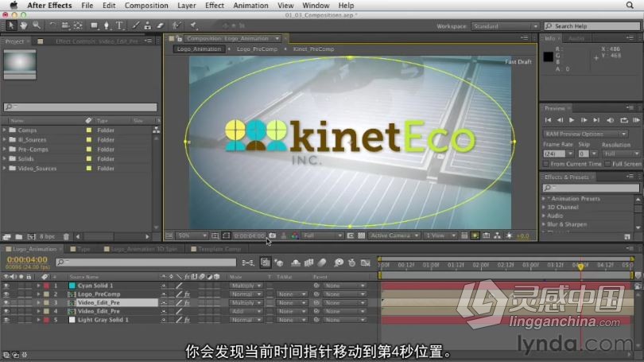Open the Graph Editor in timeline
This screenshot has height=362, width=644.
[x=366, y=263]
